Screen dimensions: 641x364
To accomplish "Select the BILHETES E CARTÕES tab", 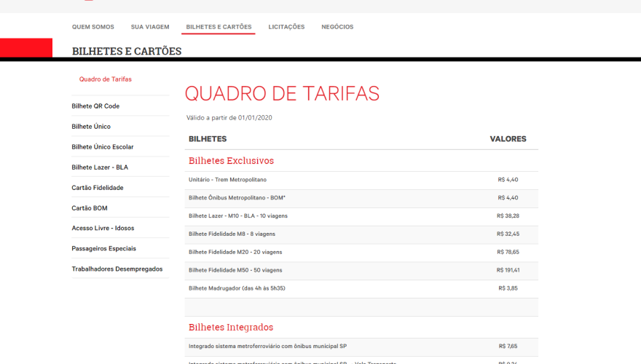I will pyautogui.click(x=219, y=27).
